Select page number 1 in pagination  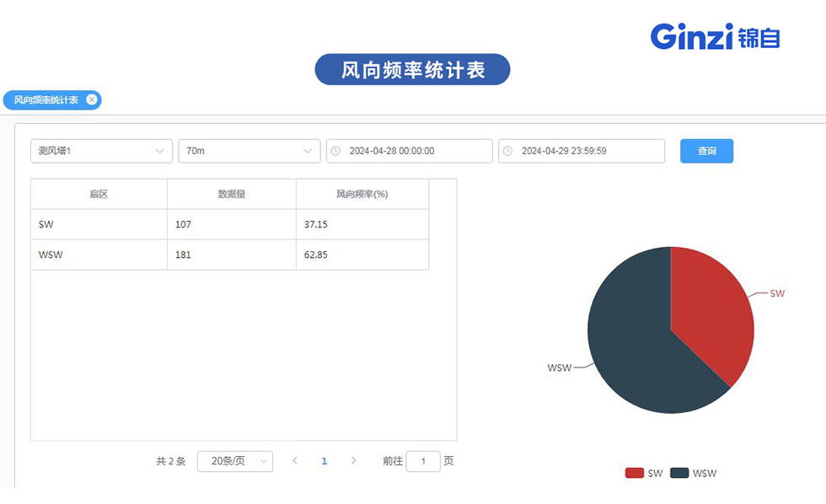[x=324, y=461]
